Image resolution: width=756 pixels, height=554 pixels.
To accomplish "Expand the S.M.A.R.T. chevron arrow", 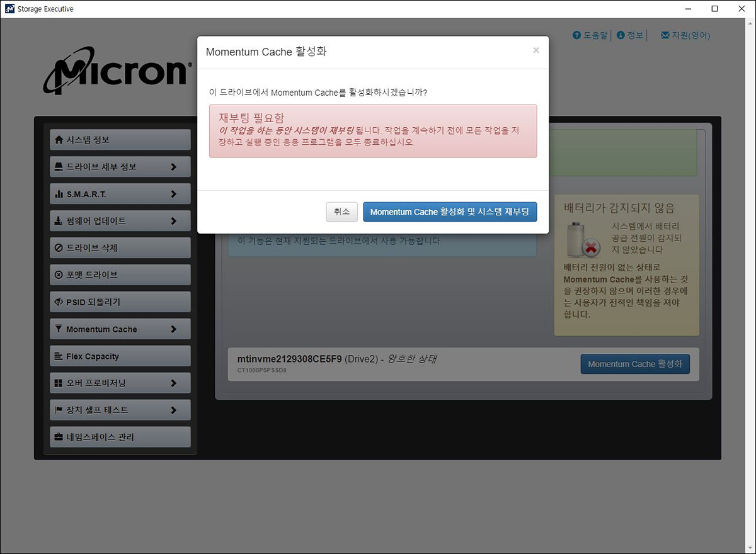I will click(x=174, y=195).
